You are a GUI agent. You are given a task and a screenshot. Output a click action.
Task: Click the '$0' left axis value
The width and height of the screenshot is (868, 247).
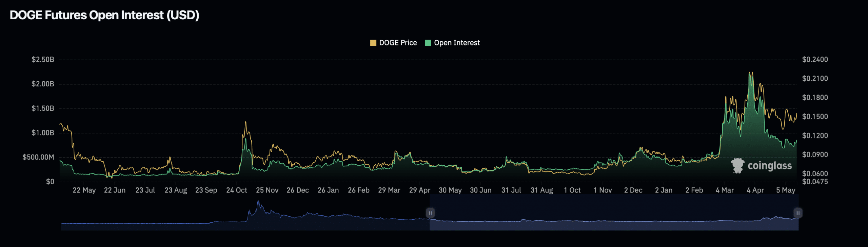tap(50, 182)
